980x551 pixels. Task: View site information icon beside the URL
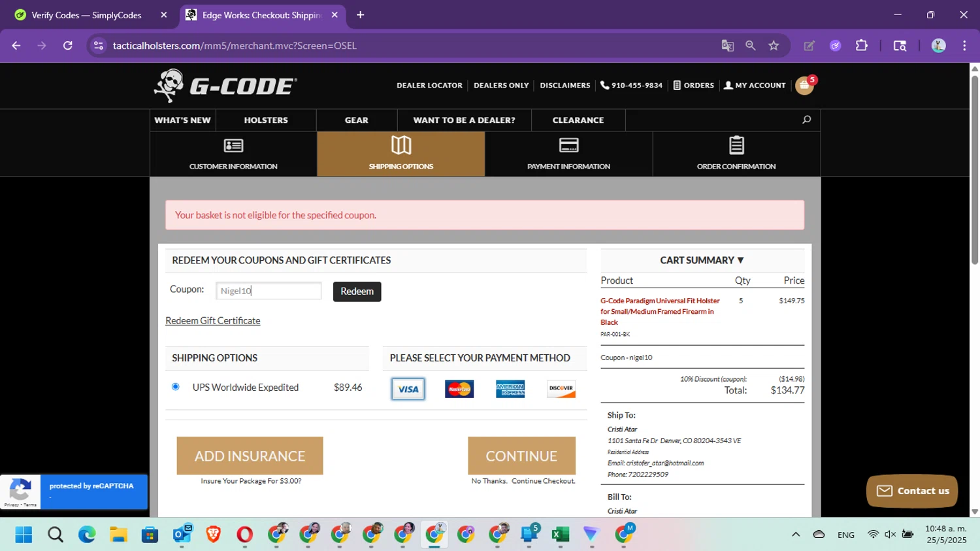point(99,46)
